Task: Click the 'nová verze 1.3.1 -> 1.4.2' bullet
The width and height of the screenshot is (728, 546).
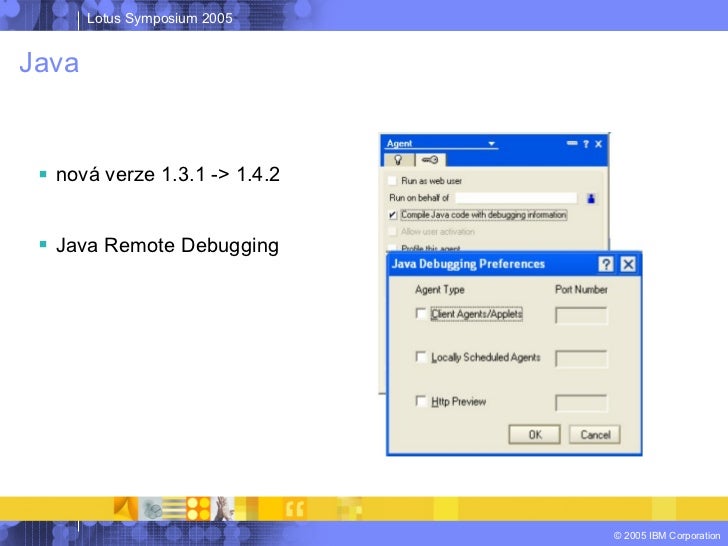Action: click(x=168, y=175)
